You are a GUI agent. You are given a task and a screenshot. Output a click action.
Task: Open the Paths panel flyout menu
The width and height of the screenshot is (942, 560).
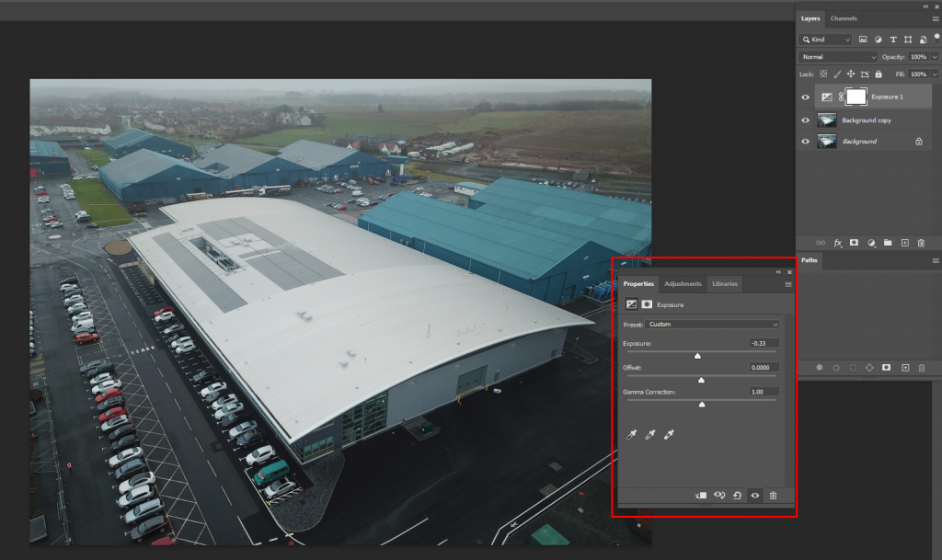point(936,260)
